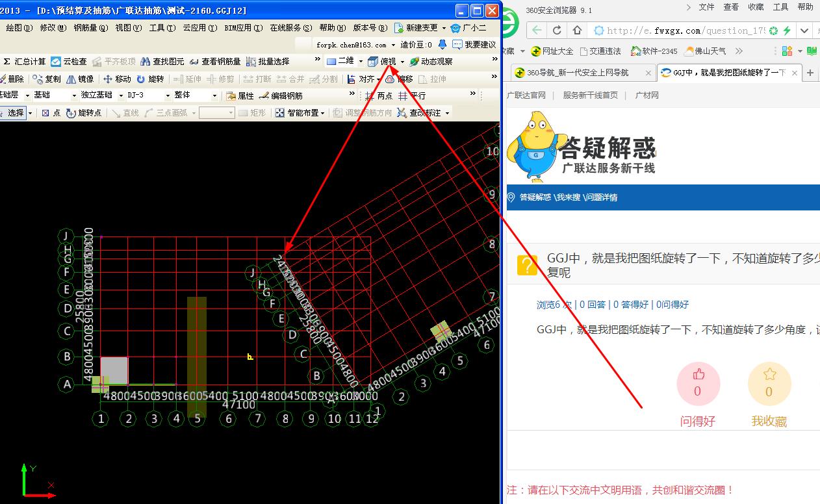Image resolution: width=820 pixels, height=504 pixels.
Task: Open 广联达官网 link
Action: coord(526,95)
